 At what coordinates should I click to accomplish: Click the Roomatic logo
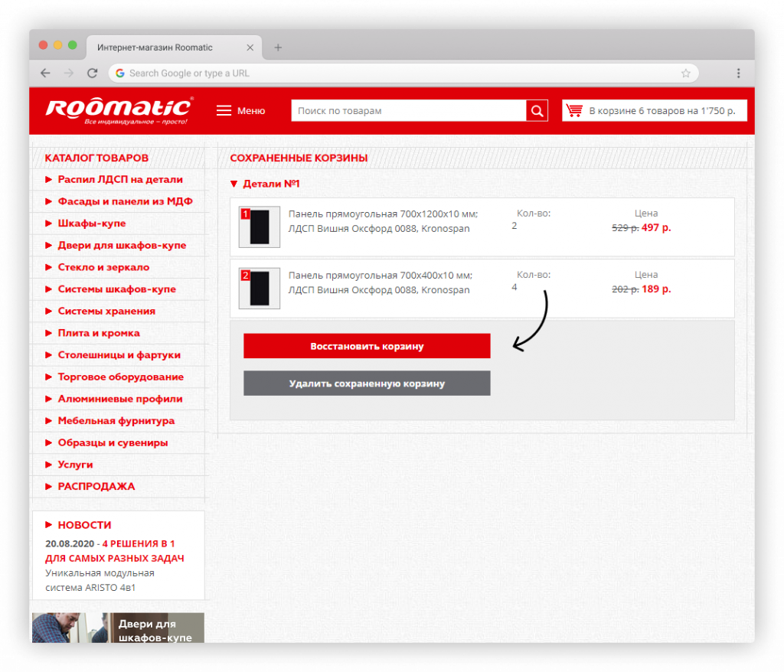pos(119,110)
